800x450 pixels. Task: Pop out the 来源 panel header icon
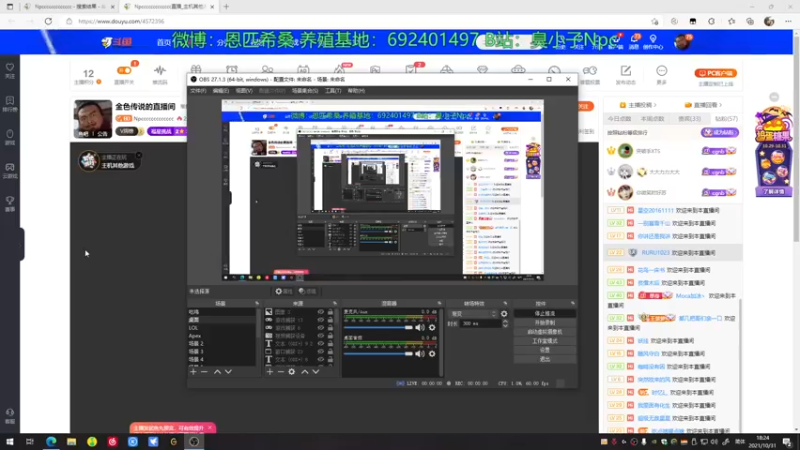335,304
